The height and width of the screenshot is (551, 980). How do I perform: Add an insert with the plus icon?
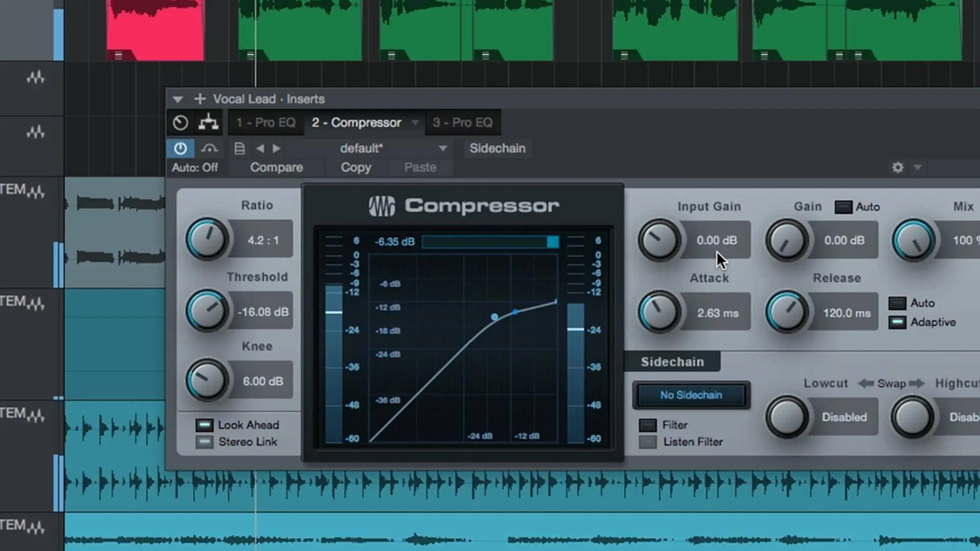[x=200, y=98]
